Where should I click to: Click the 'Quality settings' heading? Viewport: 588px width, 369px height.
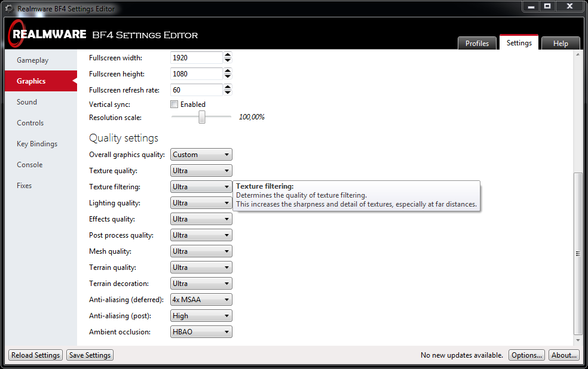pos(124,139)
